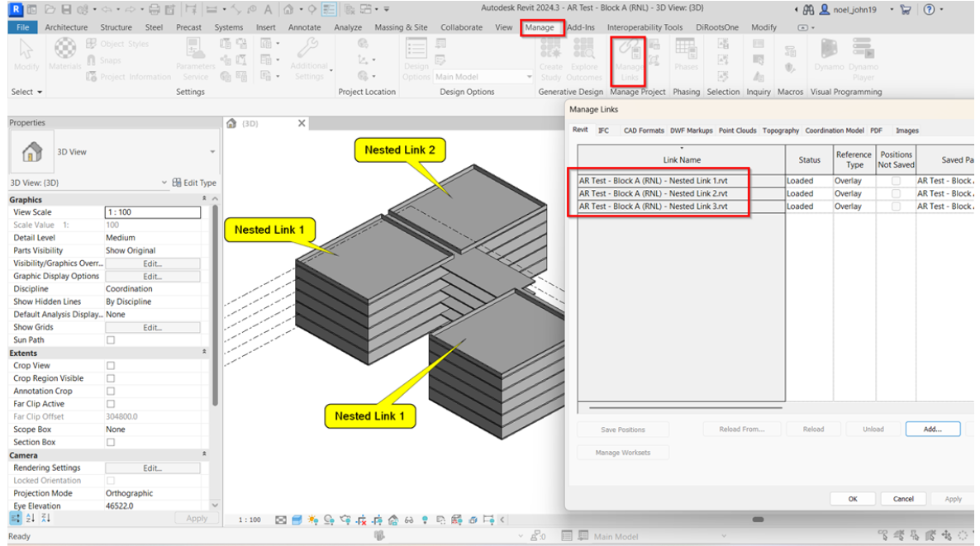
Task: Expand the Main Model design options dropdown
Action: (529, 77)
